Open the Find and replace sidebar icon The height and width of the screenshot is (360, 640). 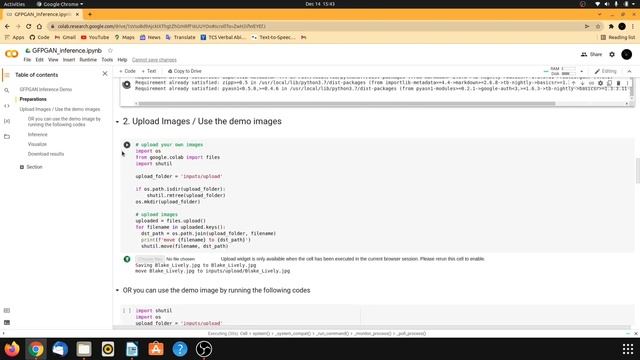(7, 90)
